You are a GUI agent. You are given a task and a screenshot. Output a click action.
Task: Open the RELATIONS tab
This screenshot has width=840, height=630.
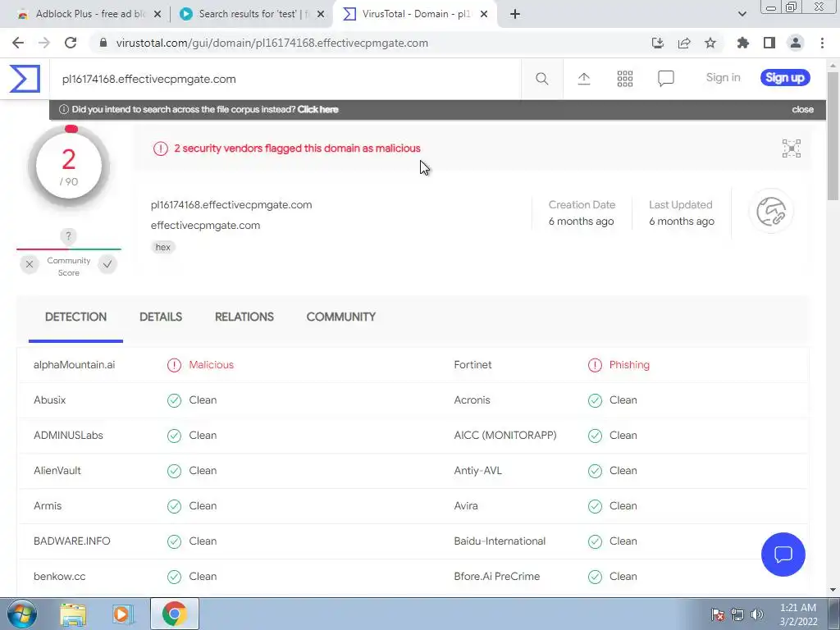(244, 317)
